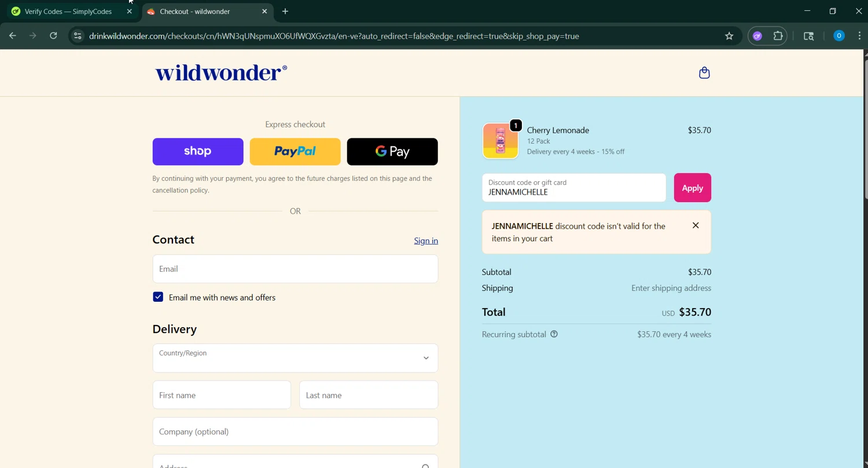Viewport: 868px width, 468px height.
Task: Click the browser address bar URL
Action: pyautogui.click(x=334, y=36)
